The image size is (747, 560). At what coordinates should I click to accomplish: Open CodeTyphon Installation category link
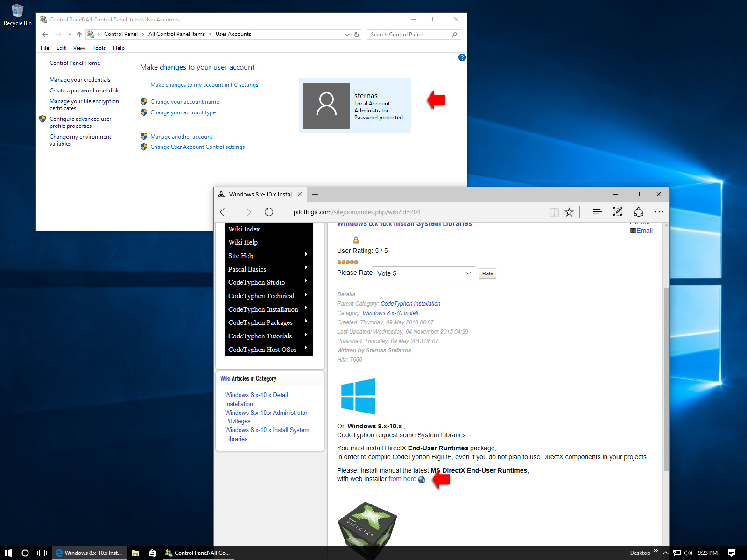coord(410,304)
